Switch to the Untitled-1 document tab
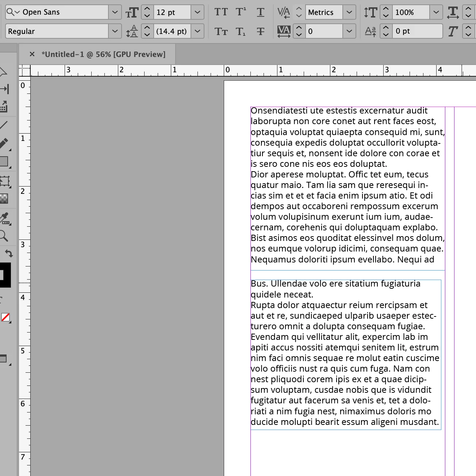Image resolution: width=476 pixels, height=476 pixels. (103, 54)
